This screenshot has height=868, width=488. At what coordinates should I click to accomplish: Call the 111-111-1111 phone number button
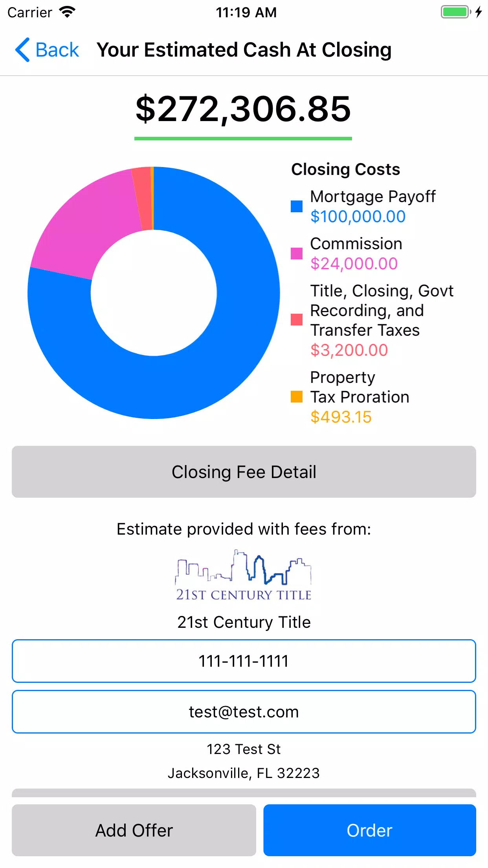pos(244,661)
